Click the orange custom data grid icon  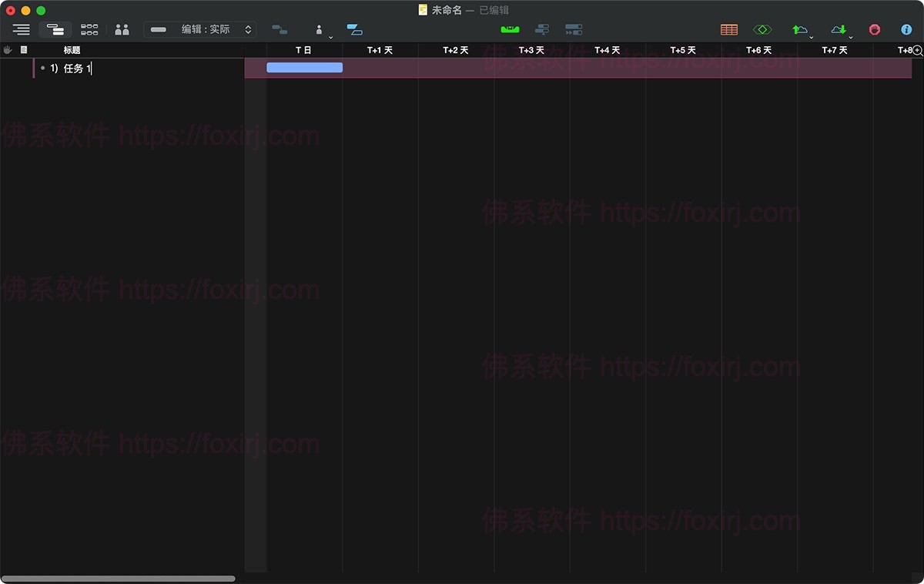pos(729,29)
